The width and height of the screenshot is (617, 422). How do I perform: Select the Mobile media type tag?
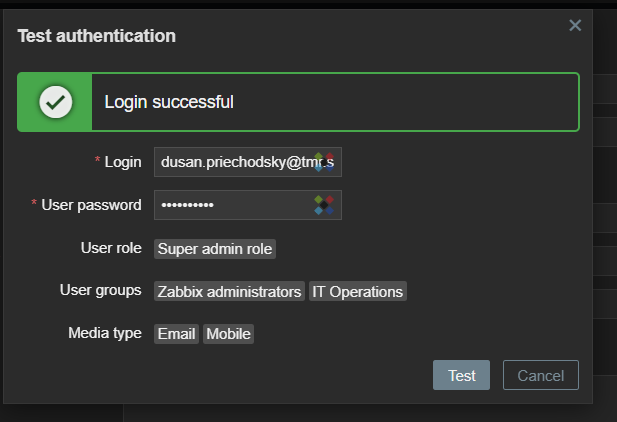[x=229, y=334]
